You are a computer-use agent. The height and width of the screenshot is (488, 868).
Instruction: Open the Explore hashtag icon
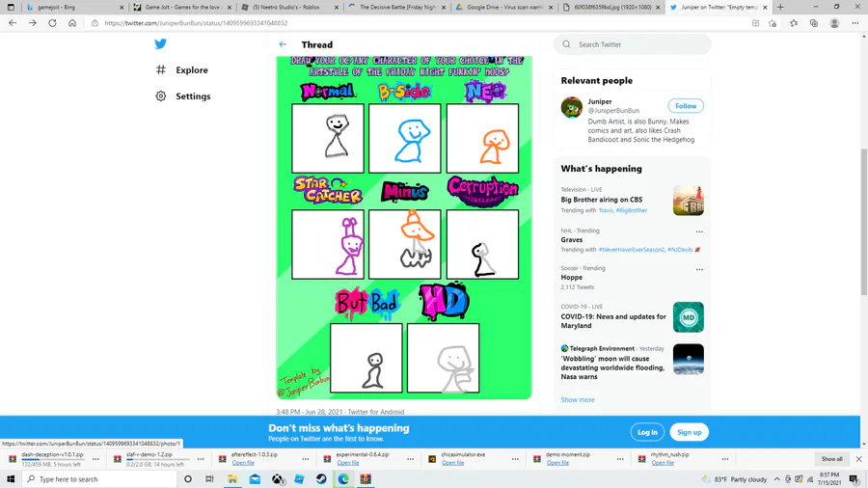(x=160, y=69)
